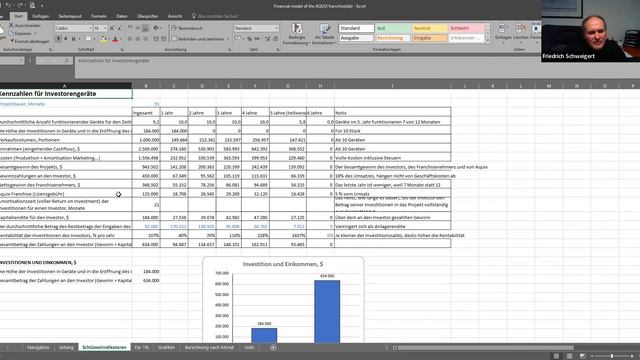Switch to Navigation sheet tab
Image resolution: width=640 pixels, height=360 pixels.
click(x=38, y=347)
